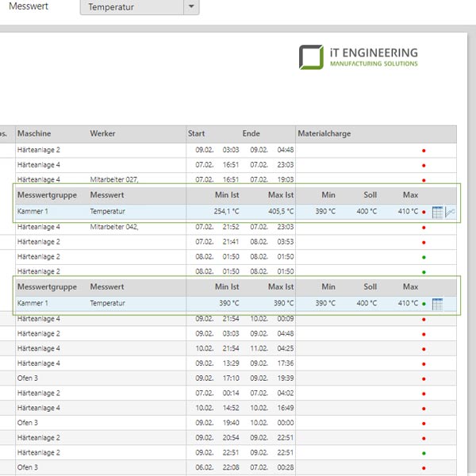Click the Temperatur combo box field
Image resolution: width=476 pixels, height=476 pixels.
[x=131, y=8]
